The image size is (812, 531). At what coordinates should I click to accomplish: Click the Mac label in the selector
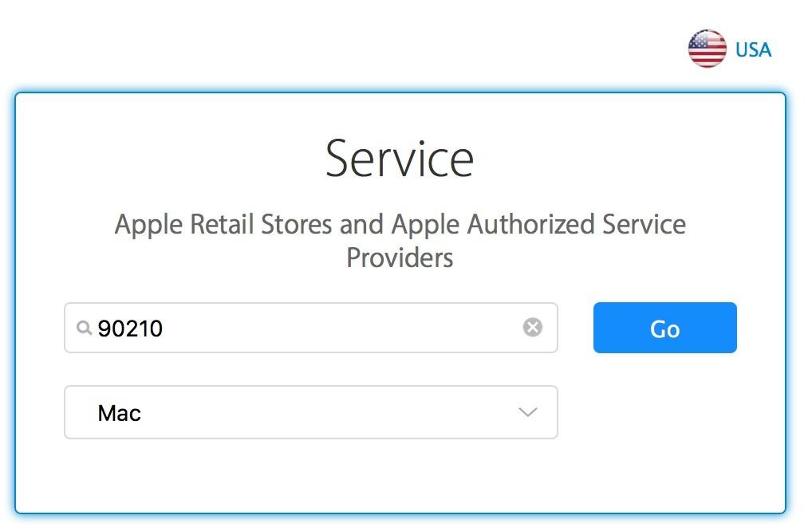click(x=119, y=412)
